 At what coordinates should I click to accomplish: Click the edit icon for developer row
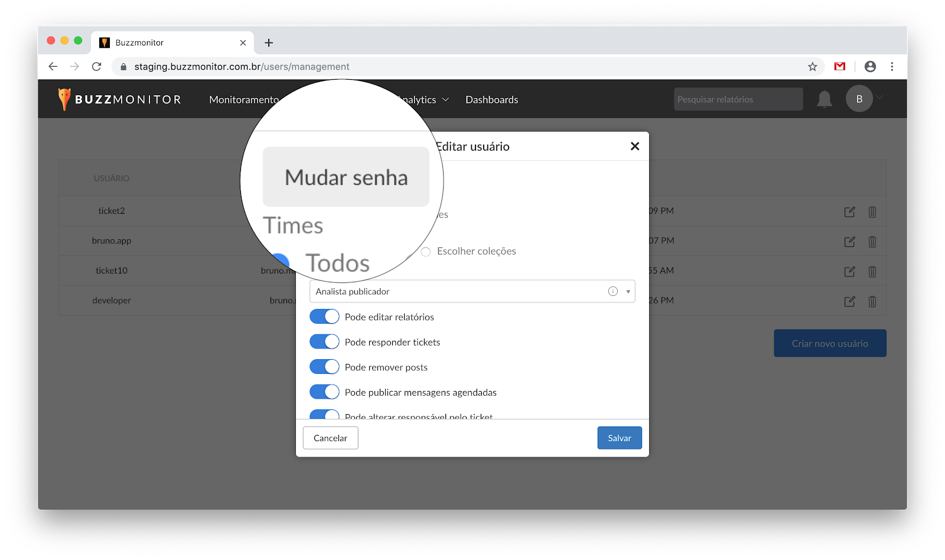(x=849, y=301)
